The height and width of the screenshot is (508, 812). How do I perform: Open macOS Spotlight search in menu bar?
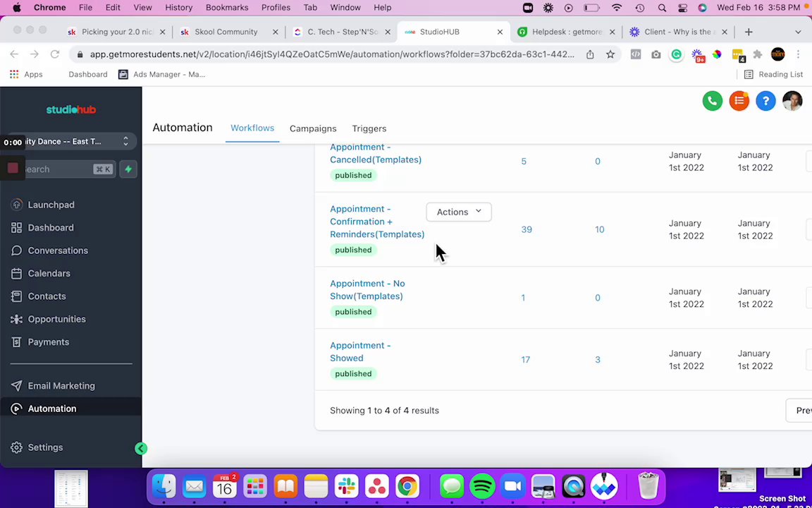662,8
